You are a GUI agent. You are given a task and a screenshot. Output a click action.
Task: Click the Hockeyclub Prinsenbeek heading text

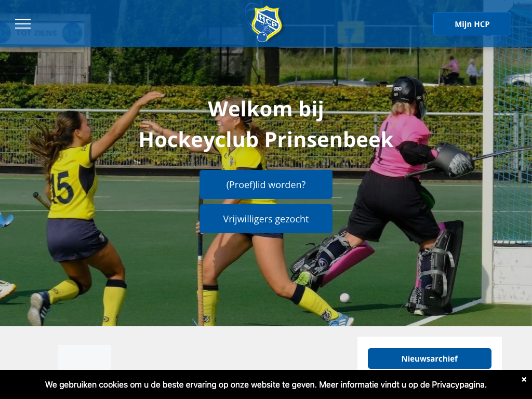(266, 139)
